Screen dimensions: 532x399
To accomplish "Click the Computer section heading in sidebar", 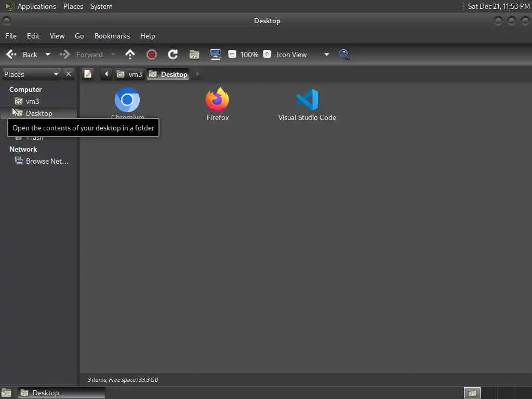I will (x=25, y=89).
